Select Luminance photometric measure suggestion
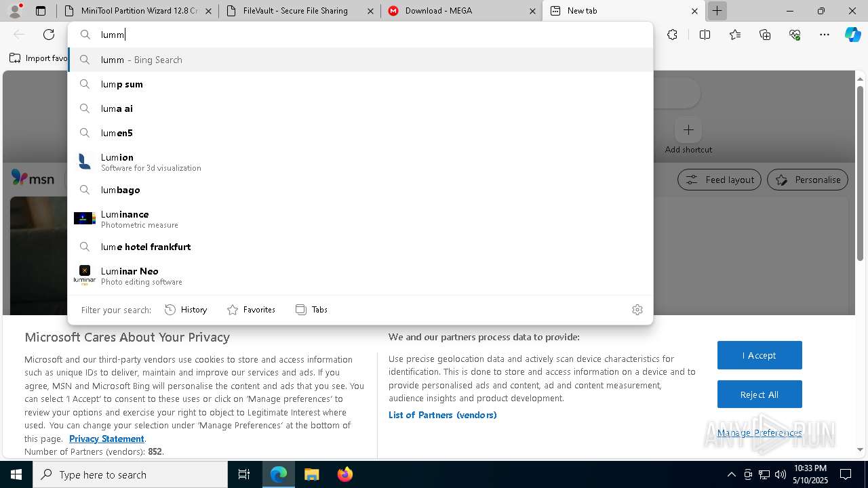Image resolution: width=868 pixels, height=488 pixels. pyautogui.click(x=361, y=219)
